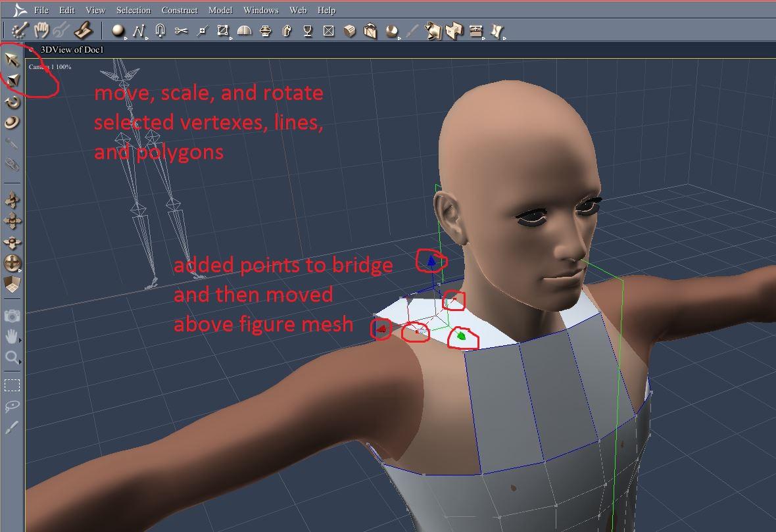776x532 pixels.
Task: Click the stacked loft shape tool
Action: [x=266, y=31]
